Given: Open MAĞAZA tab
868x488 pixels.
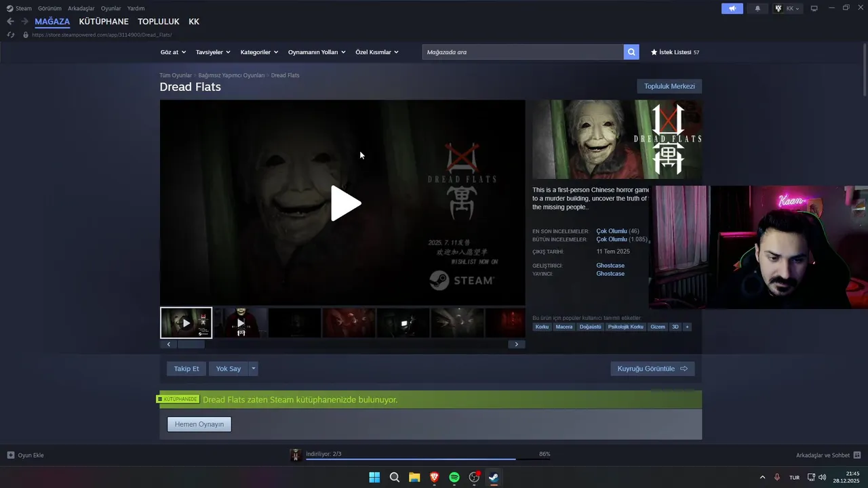Looking at the screenshot, I should point(52,22).
